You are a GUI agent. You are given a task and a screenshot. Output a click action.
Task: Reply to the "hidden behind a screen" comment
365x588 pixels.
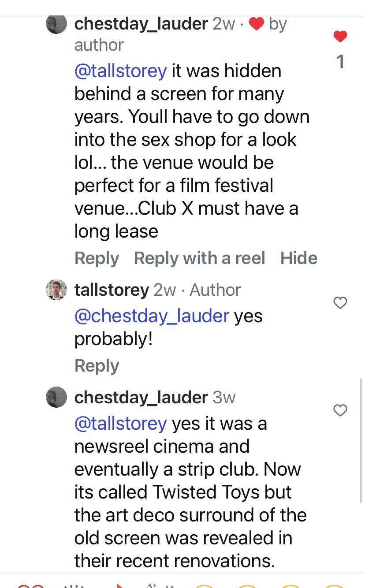tap(97, 258)
